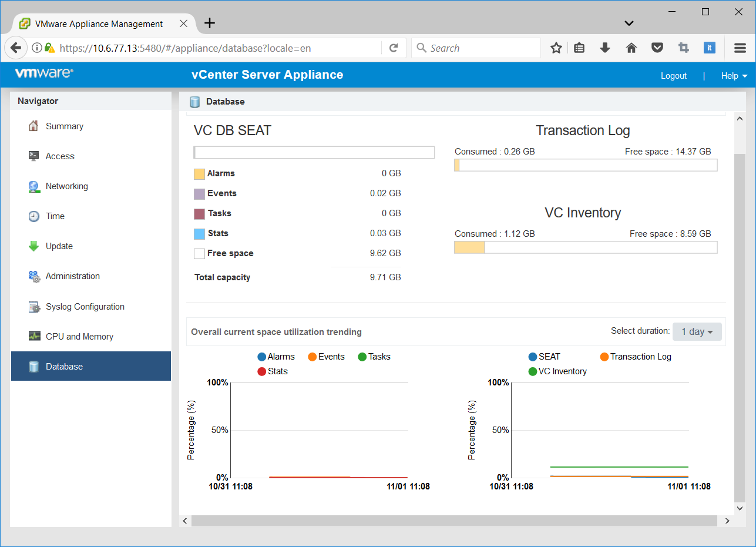Toggle Alarms series in chart legend

[276, 357]
